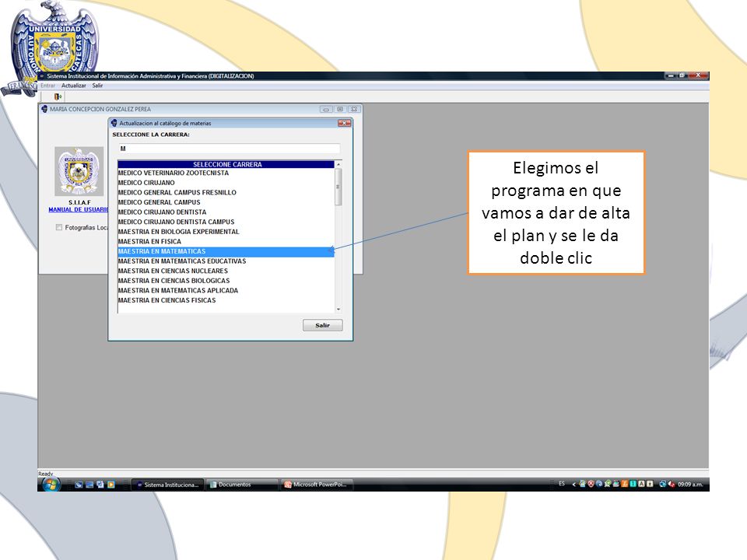Select the MEDICO CIRUJANO DENTISTA row

(x=226, y=212)
